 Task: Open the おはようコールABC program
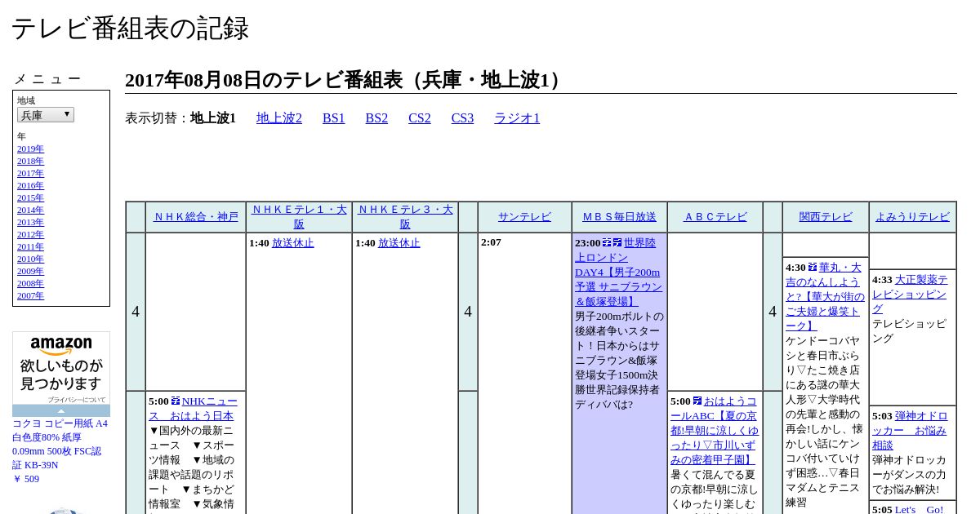coord(715,431)
